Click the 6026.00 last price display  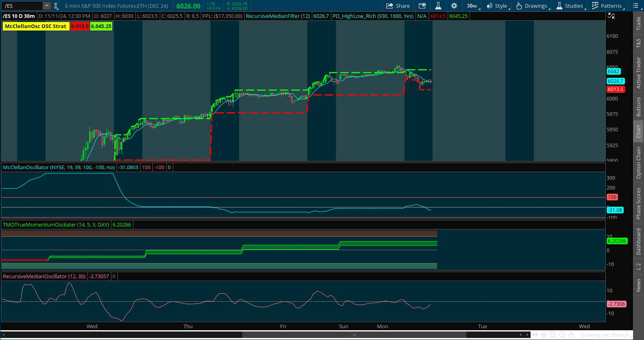tap(188, 6)
